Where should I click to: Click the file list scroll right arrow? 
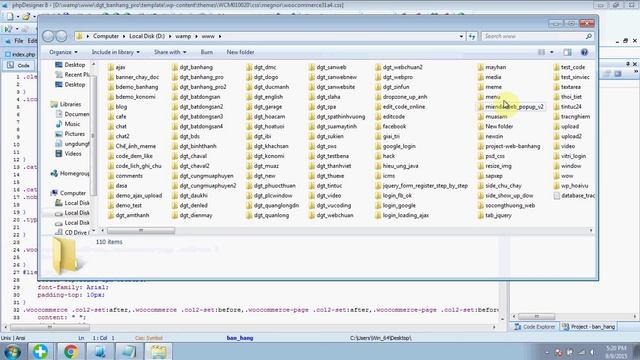[591, 231]
